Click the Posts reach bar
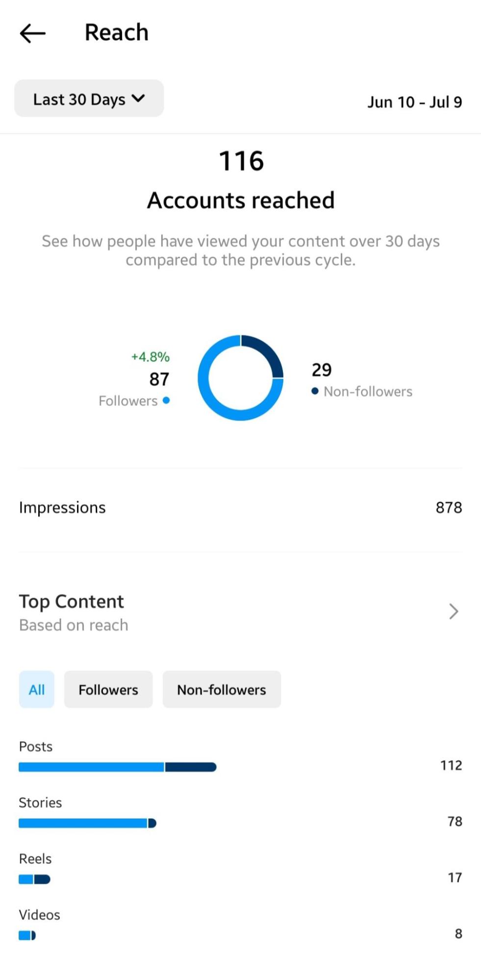 point(117,766)
